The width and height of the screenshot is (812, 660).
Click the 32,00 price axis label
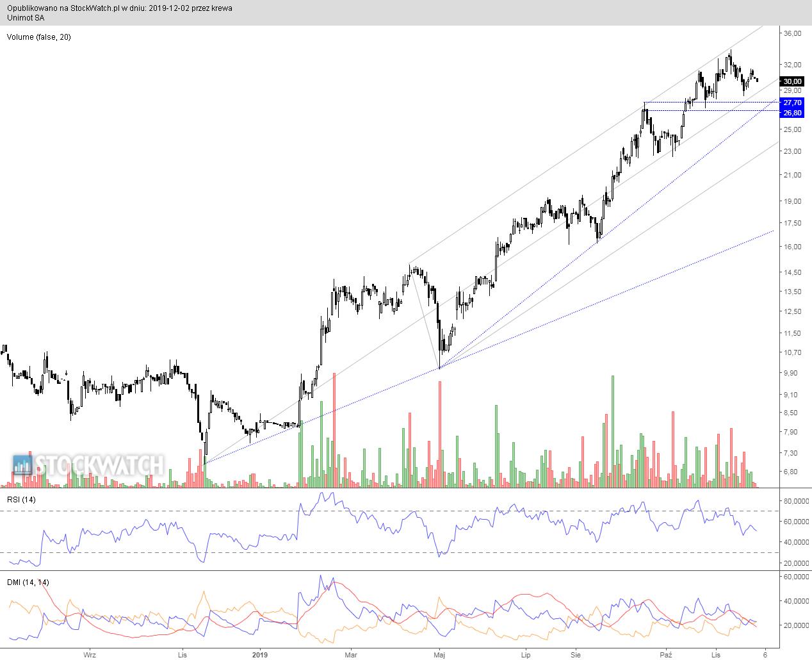(793, 65)
